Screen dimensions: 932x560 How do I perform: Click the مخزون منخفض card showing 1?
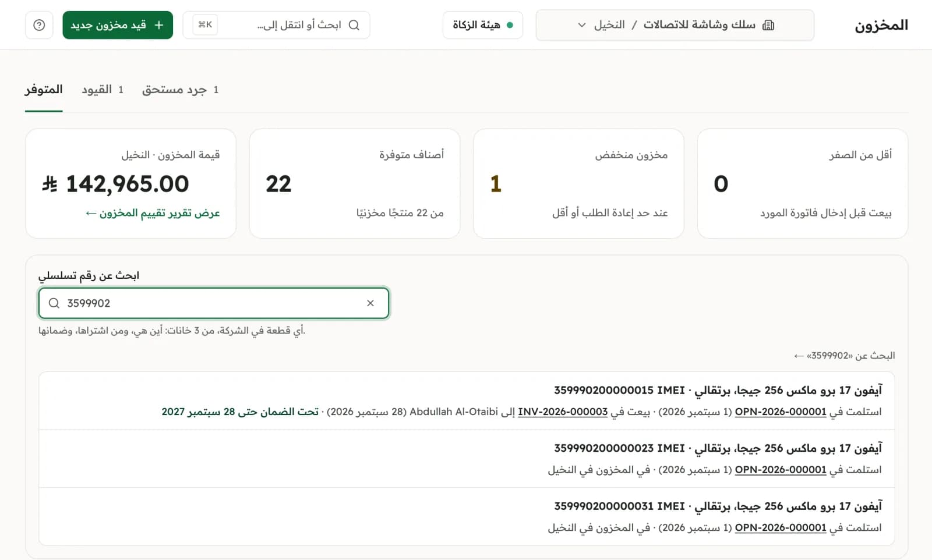(x=578, y=183)
